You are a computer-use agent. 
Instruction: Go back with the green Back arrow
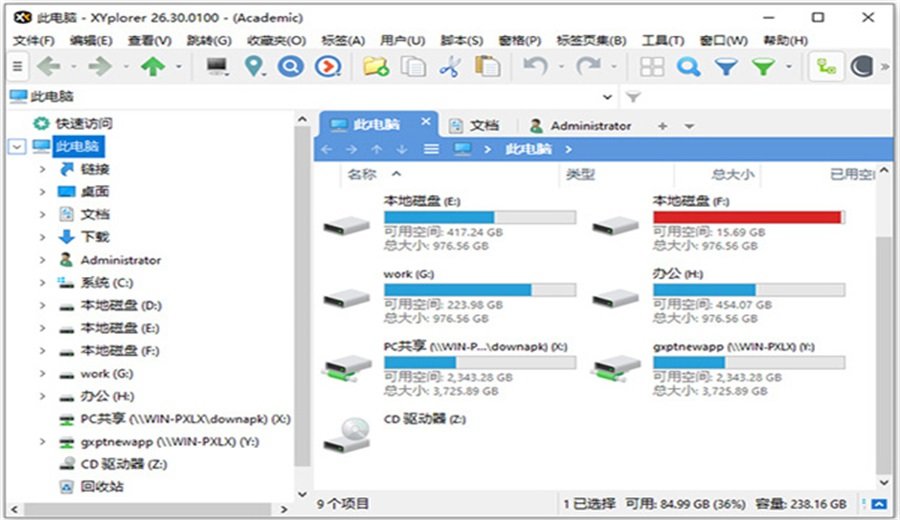pos(49,67)
